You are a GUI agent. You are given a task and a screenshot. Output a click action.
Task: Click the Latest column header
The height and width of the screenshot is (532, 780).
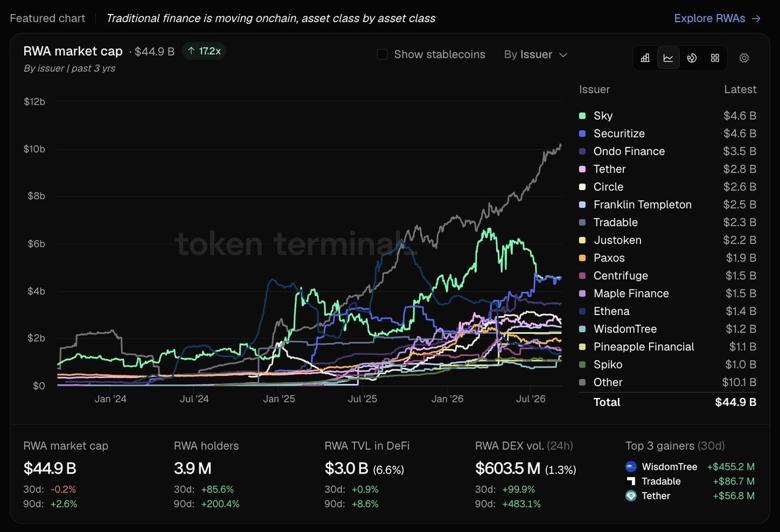tap(740, 89)
